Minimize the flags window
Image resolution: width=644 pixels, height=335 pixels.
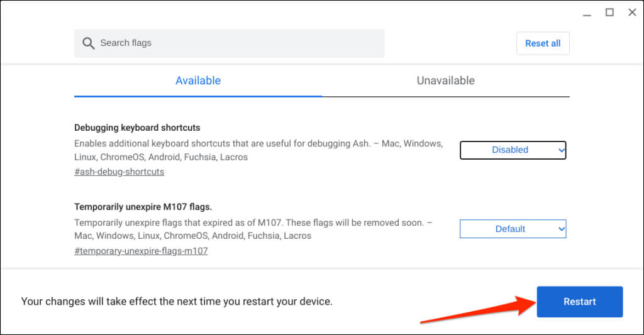pos(587,13)
